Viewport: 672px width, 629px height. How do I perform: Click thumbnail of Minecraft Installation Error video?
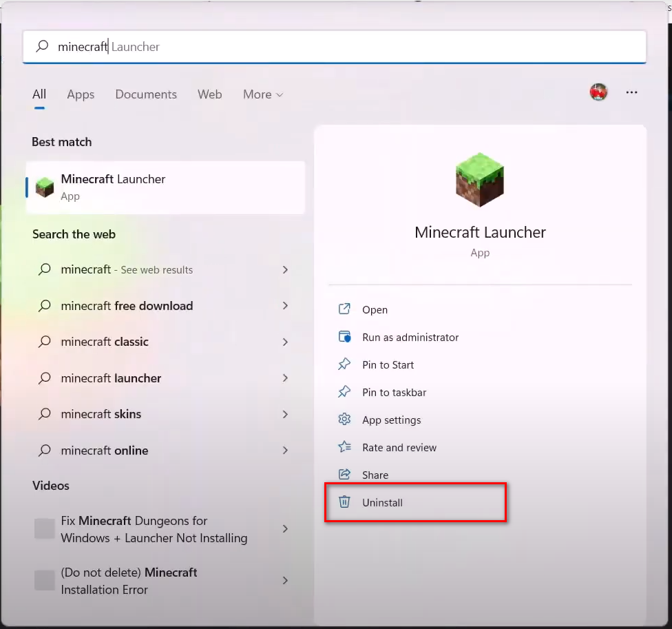[45, 581]
